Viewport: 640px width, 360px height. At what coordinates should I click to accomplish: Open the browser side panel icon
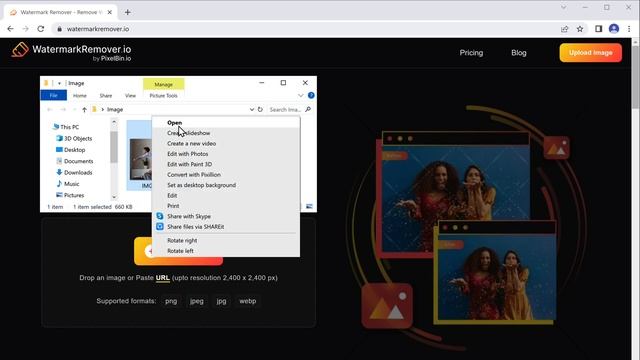[x=598, y=29]
